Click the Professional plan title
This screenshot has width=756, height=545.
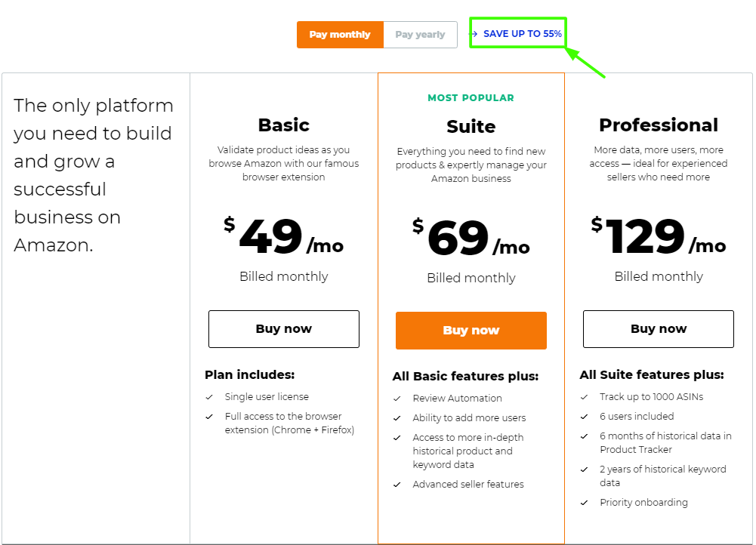point(659,125)
